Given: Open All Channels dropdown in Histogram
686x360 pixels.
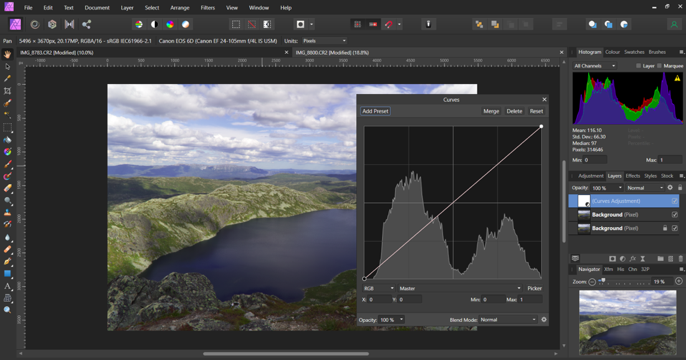Looking at the screenshot, I should (595, 66).
